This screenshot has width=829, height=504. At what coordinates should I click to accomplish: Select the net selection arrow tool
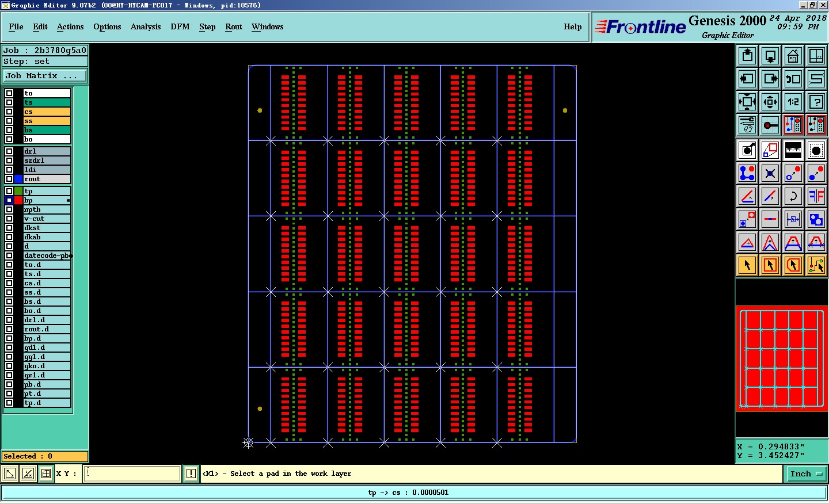click(816, 265)
